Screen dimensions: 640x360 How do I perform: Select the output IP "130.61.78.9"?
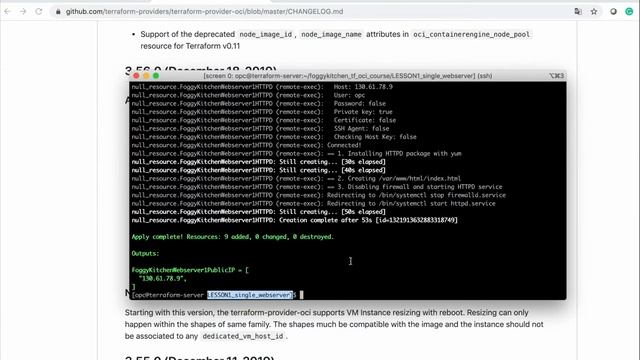tap(162, 278)
